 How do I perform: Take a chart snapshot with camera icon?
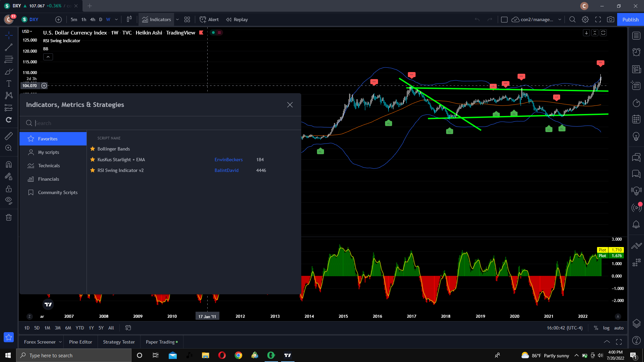[610, 19]
